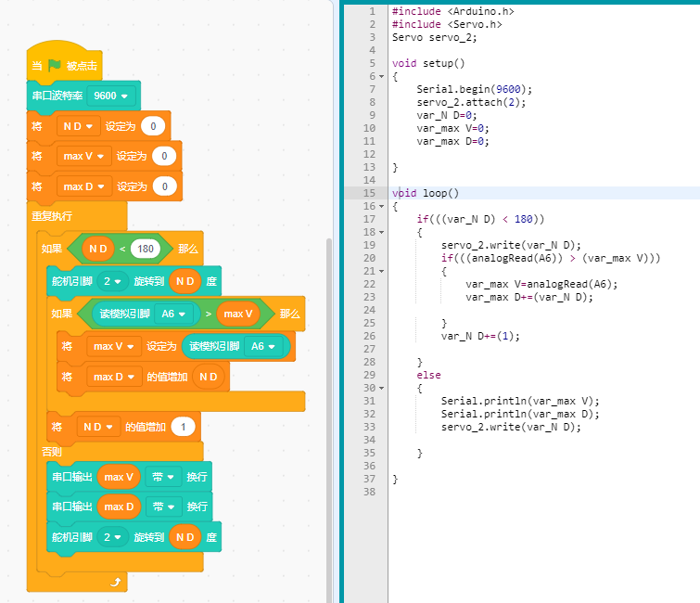Screen dimensions: 700x603
Task: Open servo pin 2 dropdown in first servo block
Action: [112, 281]
